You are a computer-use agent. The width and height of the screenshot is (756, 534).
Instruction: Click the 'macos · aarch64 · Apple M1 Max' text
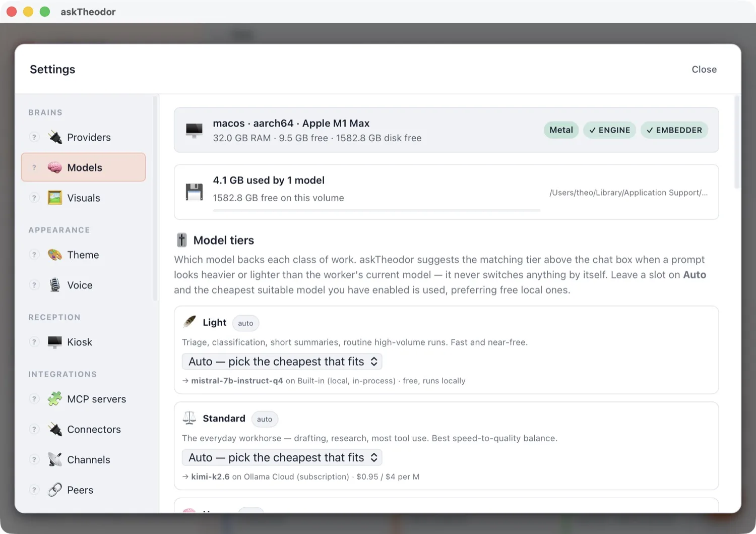291,123
